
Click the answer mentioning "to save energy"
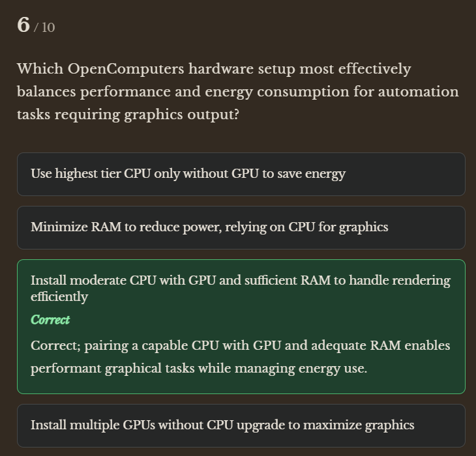(x=306, y=174)
